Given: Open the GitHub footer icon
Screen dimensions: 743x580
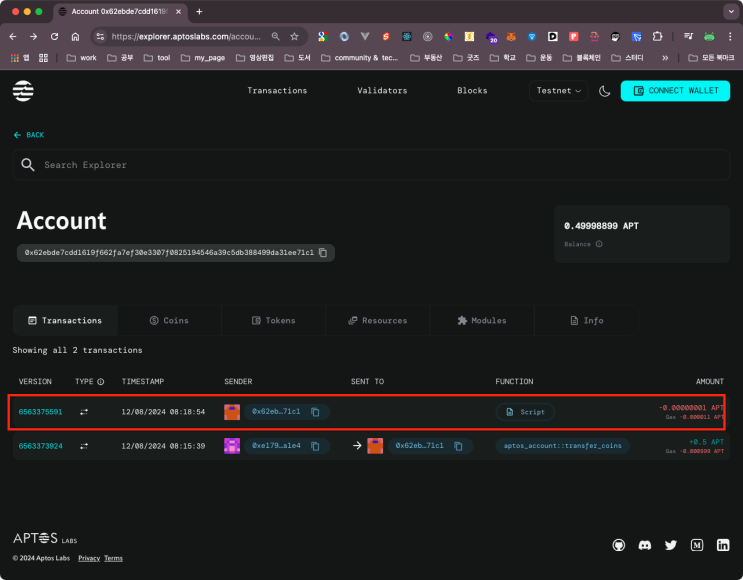Looking at the screenshot, I should 618,545.
